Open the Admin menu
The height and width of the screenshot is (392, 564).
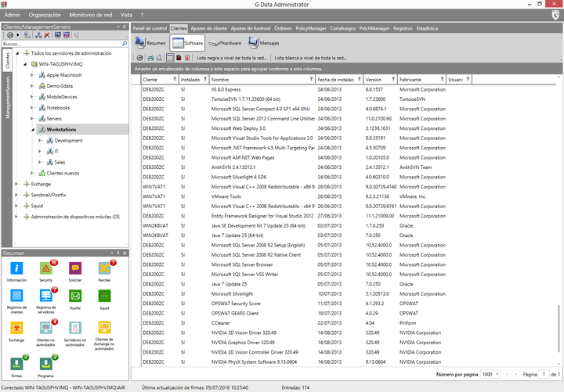[13, 15]
